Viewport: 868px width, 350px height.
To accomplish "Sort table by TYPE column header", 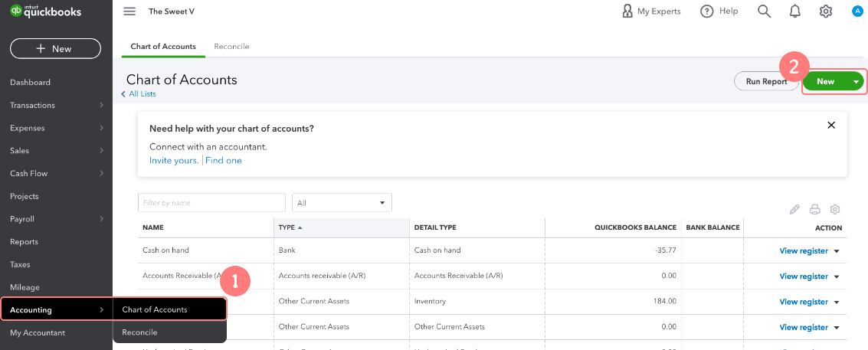I will 287,227.
